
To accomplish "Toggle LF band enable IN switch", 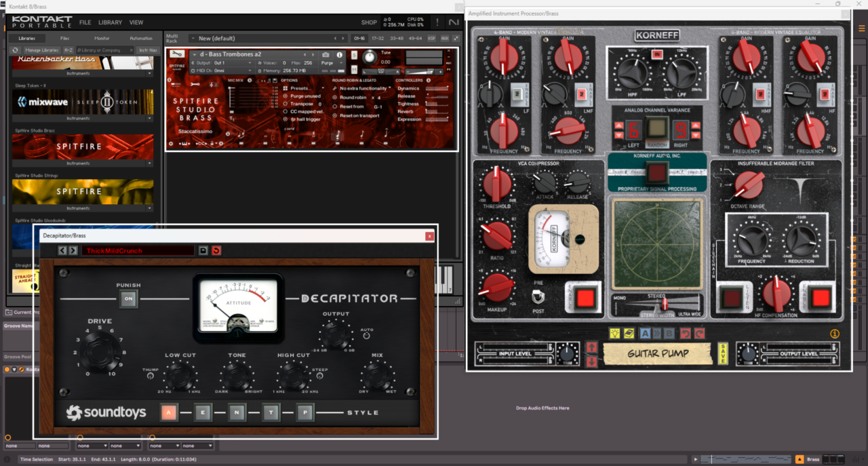I will [x=516, y=94].
